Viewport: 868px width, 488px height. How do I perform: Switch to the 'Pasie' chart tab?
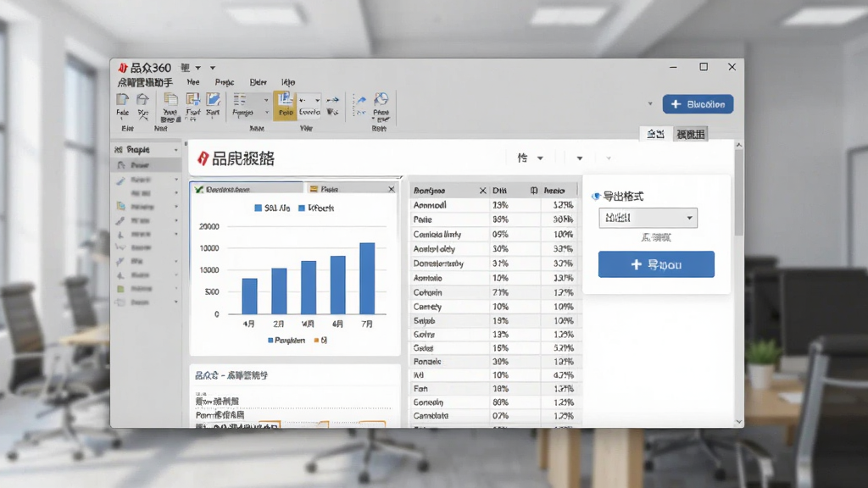click(x=351, y=189)
